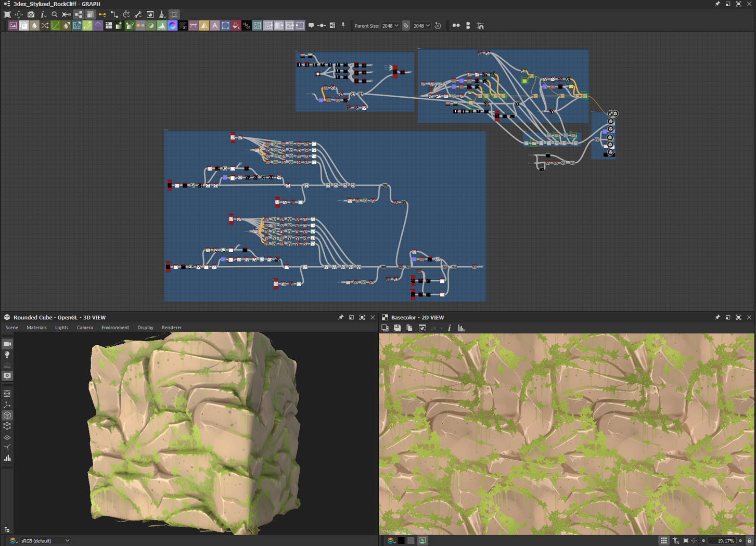
Task: Open the Parent Size width dropdown
Action: (390, 25)
